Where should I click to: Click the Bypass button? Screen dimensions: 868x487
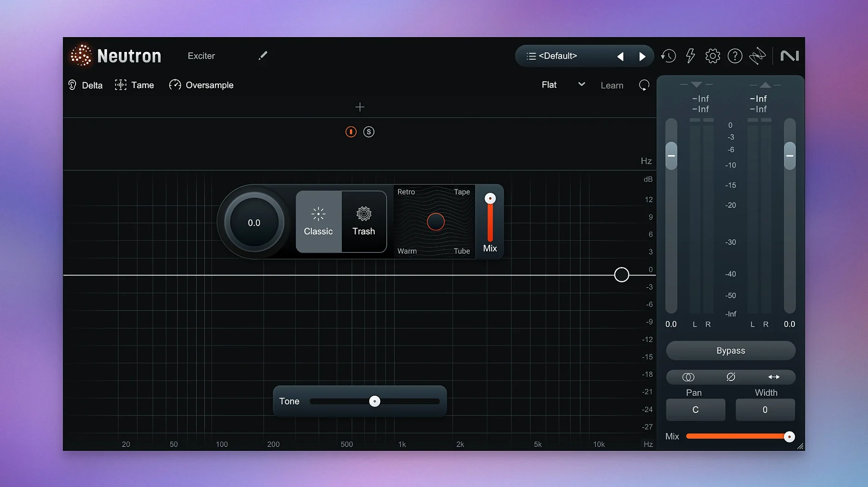click(x=731, y=351)
